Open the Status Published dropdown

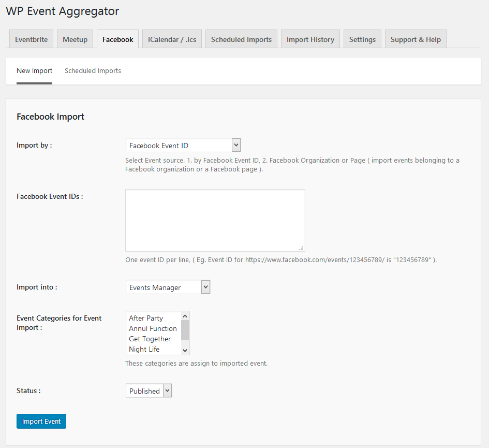click(x=149, y=391)
